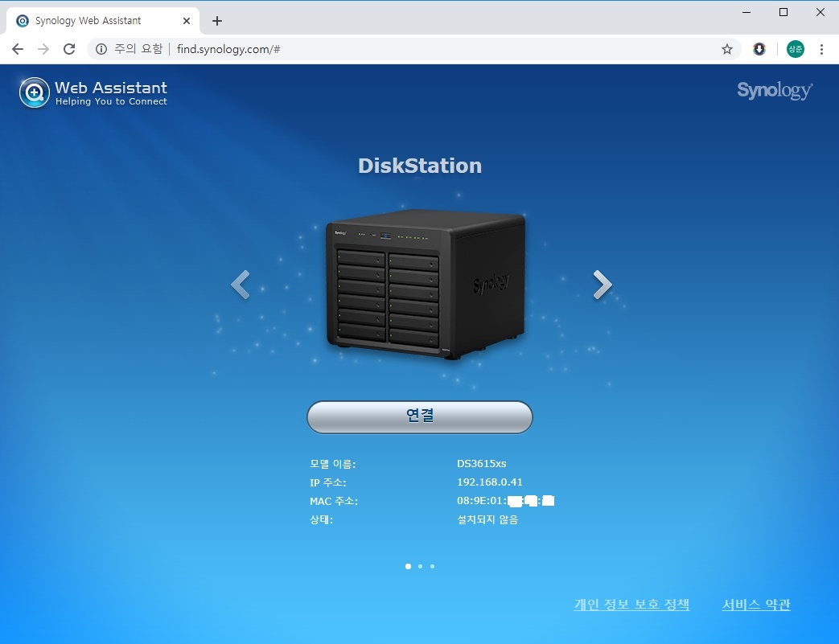Open the 개인 정보 보호 정책 link
Screen dimensions: 839x644
click(631, 605)
